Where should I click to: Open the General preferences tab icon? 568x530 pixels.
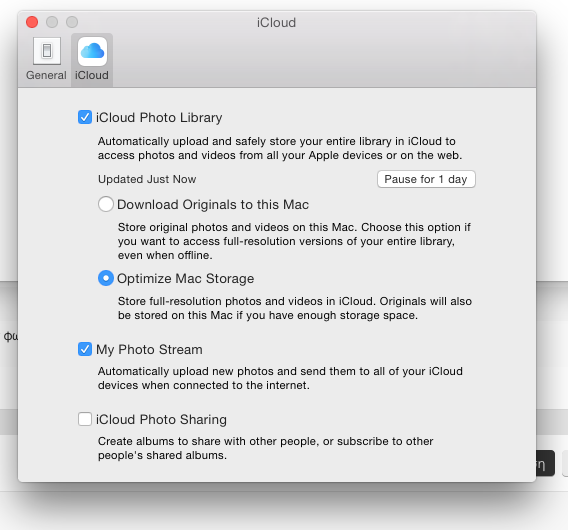point(47,51)
